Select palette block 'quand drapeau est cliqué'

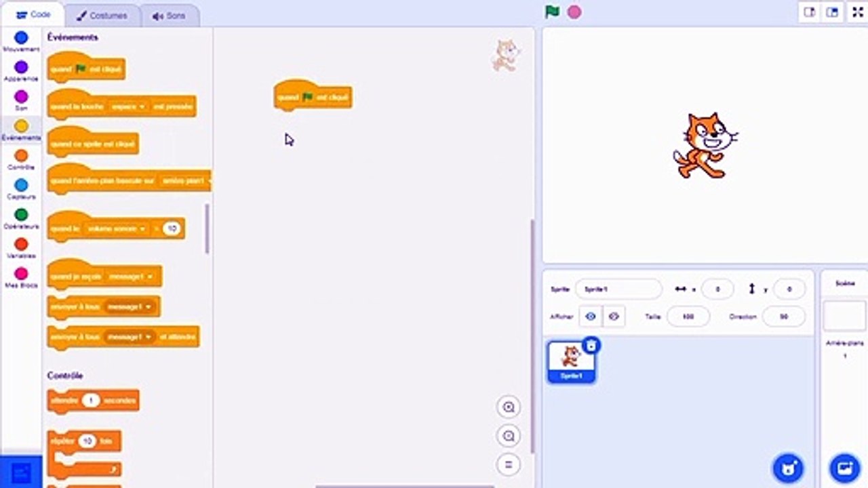86,68
